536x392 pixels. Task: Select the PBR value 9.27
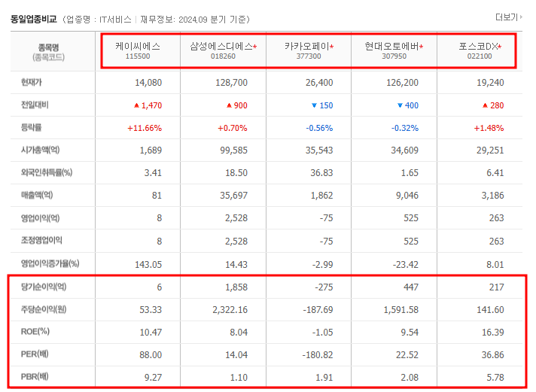[x=153, y=378]
